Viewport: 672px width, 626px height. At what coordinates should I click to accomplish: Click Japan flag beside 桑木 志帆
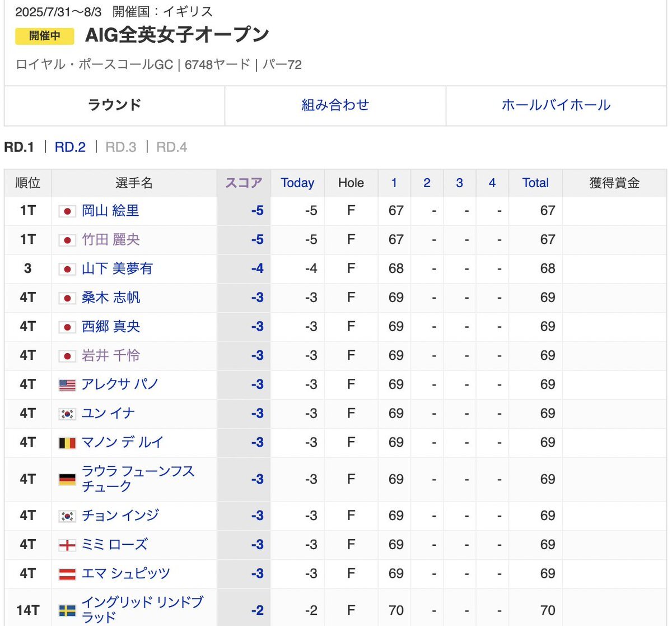(67, 298)
